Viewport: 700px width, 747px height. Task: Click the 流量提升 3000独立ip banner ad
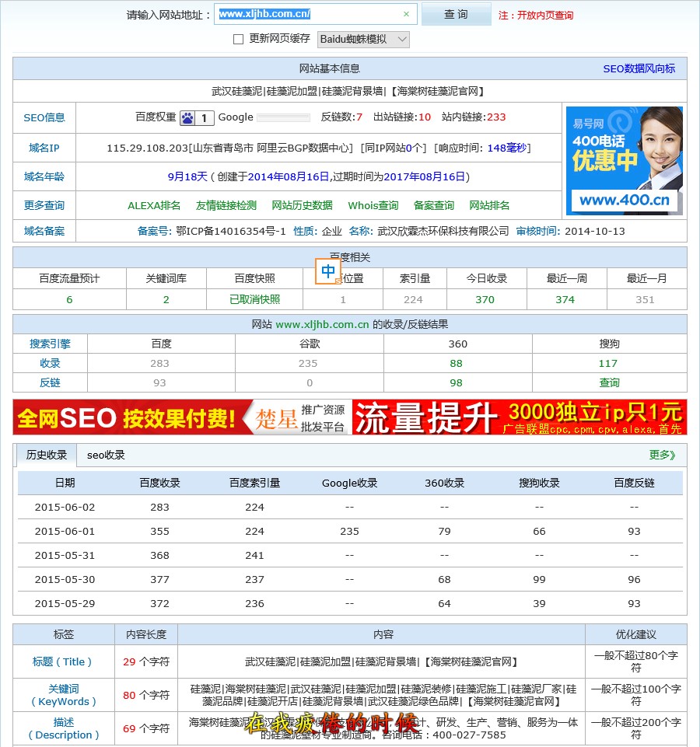[520, 417]
